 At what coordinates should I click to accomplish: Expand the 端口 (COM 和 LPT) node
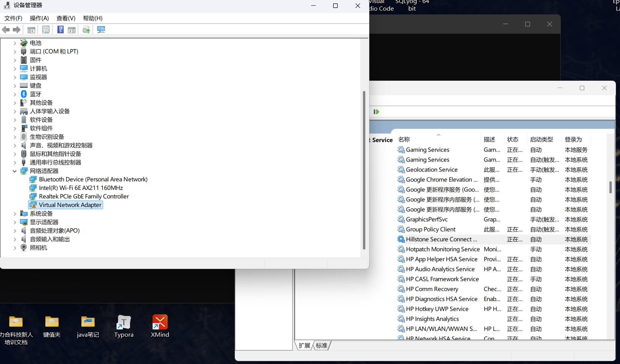pyautogui.click(x=15, y=52)
